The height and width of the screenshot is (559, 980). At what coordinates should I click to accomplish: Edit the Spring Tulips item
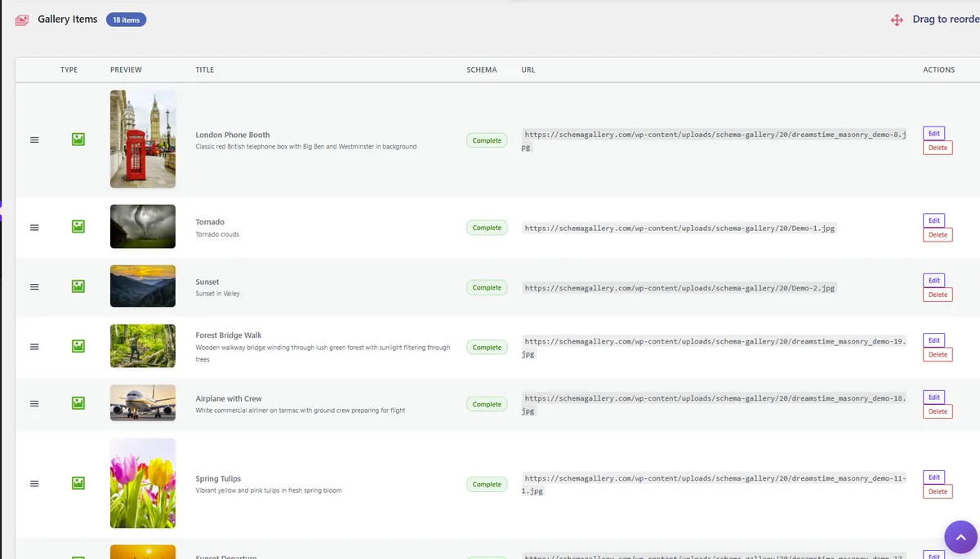[x=934, y=477]
